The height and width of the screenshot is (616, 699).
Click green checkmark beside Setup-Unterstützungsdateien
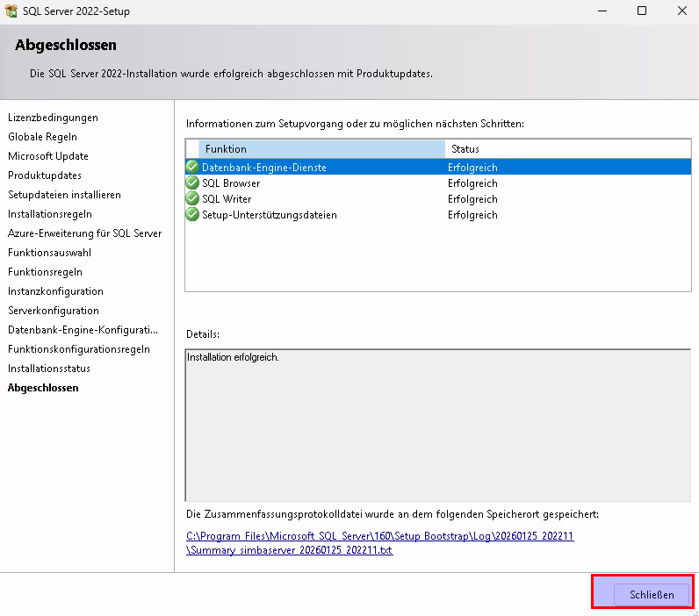click(x=192, y=214)
